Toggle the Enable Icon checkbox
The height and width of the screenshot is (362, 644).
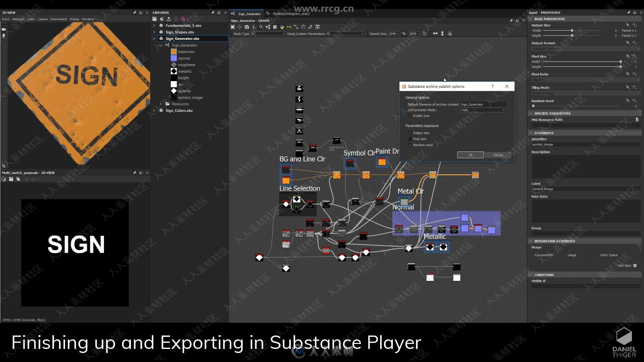tap(410, 116)
